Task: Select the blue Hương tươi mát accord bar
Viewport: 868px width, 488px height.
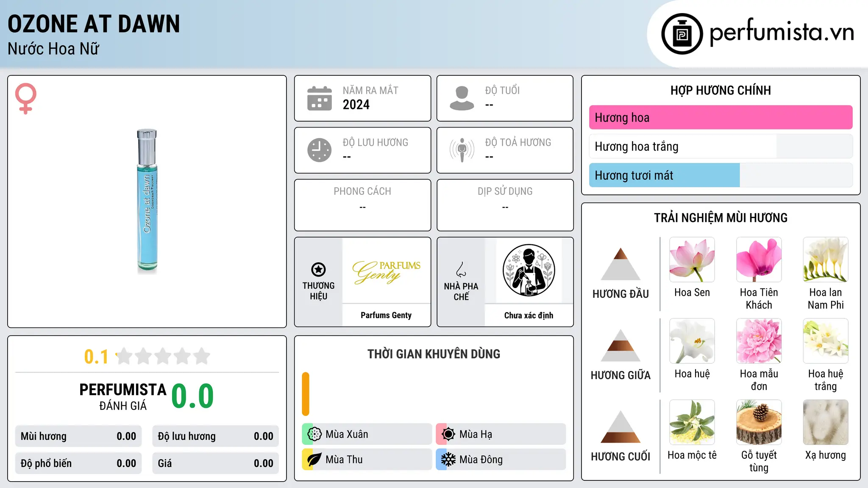Action: click(721, 175)
